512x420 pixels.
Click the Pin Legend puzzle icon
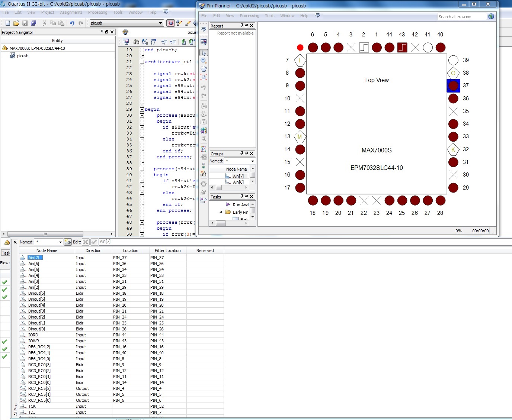coord(204,130)
